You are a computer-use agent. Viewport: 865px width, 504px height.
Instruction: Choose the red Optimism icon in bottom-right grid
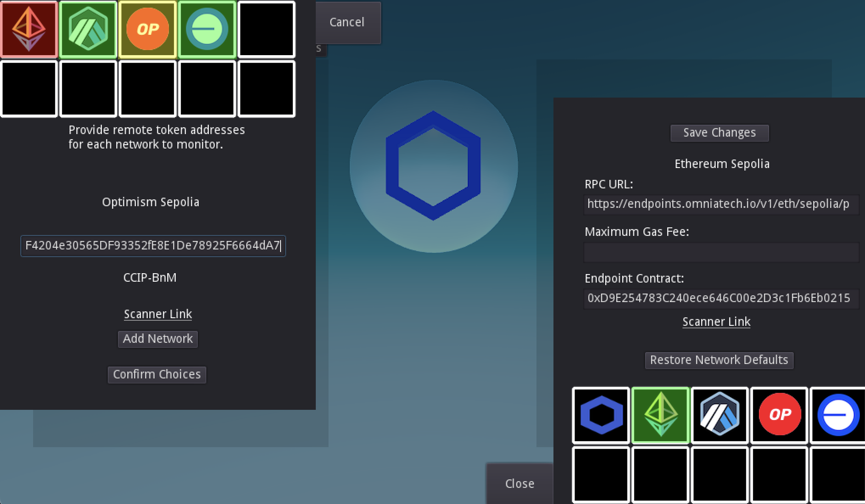[779, 415]
